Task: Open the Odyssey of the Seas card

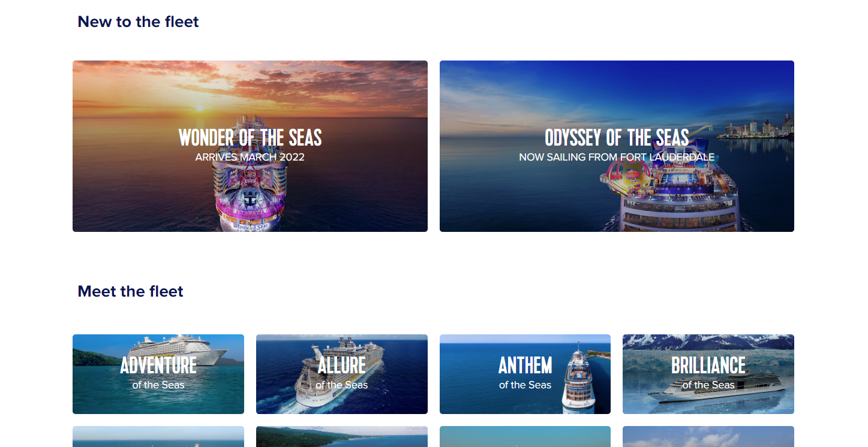Action: pos(617,146)
